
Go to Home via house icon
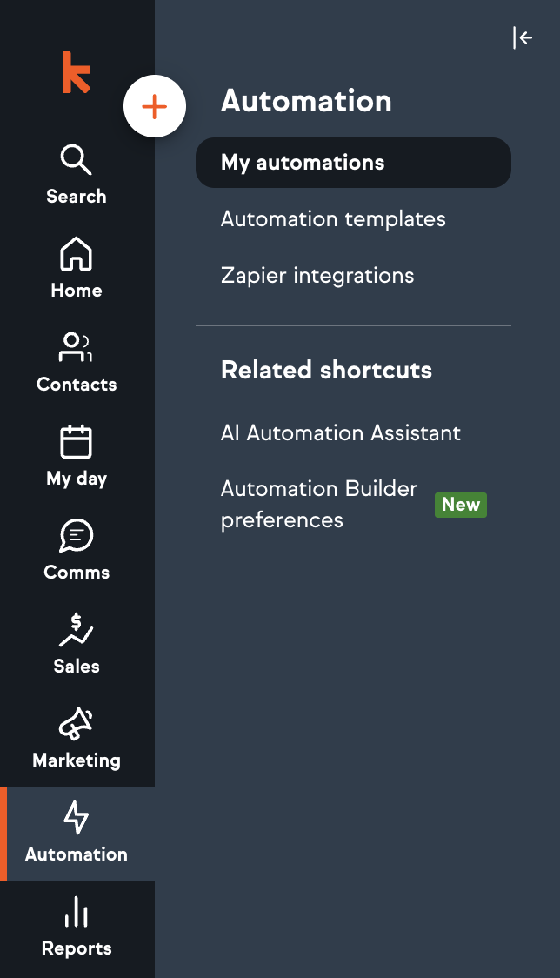coord(77,254)
